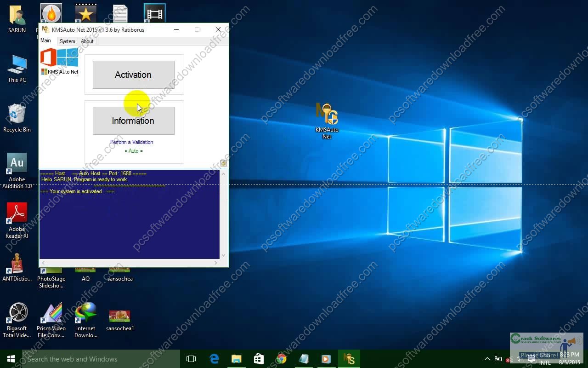Click the down arrow of log scrollbar
The width and height of the screenshot is (588, 368).
click(x=224, y=255)
